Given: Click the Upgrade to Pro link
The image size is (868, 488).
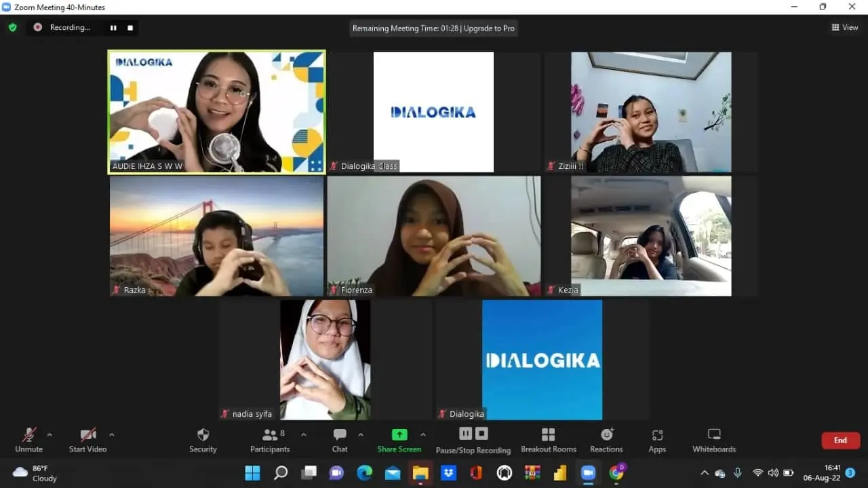Looking at the screenshot, I should coord(489,29).
